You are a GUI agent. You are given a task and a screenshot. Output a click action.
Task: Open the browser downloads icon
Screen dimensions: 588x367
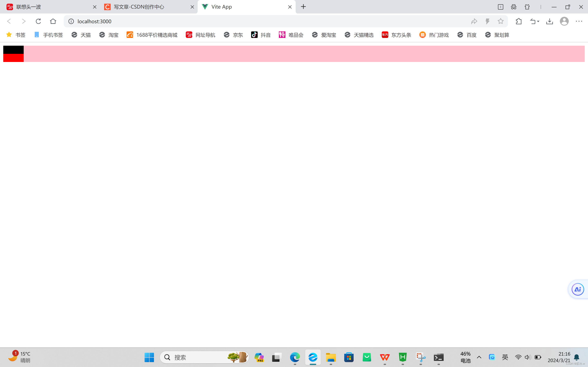pyautogui.click(x=550, y=21)
